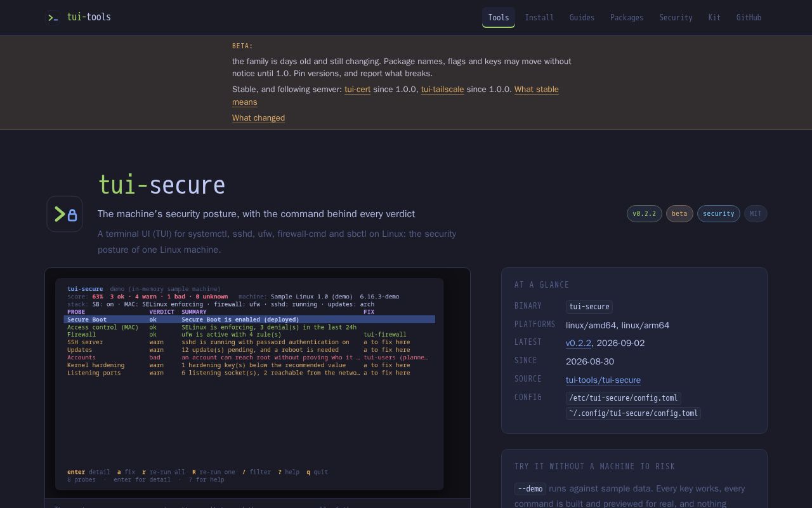Click the 'BETA:' notice label
This screenshot has width=812, height=508.
pyautogui.click(x=242, y=46)
